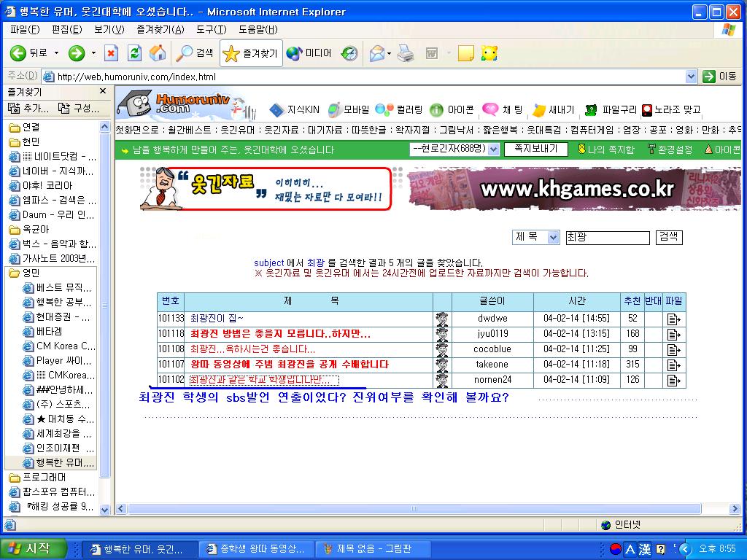
Task: Open the 프로그래머 favorites folder
Action: click(38, 477)
